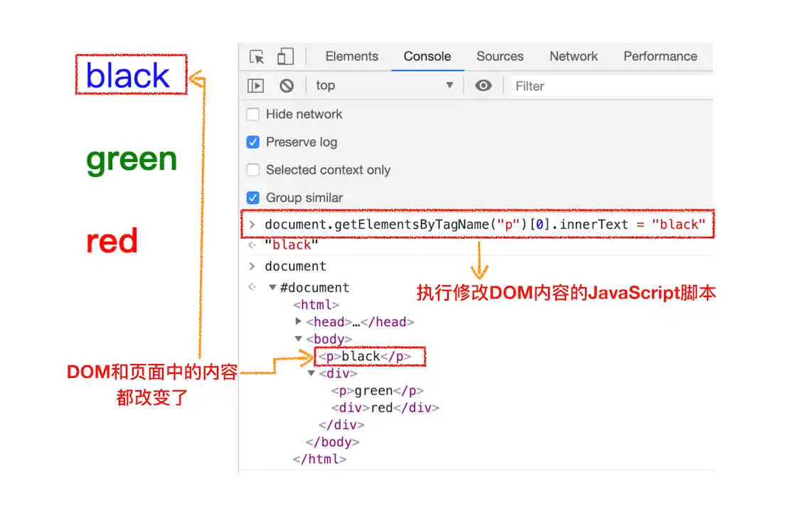Image resolution: width=812 pixels, height=506 pixels.
Task: Click the eye live expression icon
Action: click(x=484, y=86)
